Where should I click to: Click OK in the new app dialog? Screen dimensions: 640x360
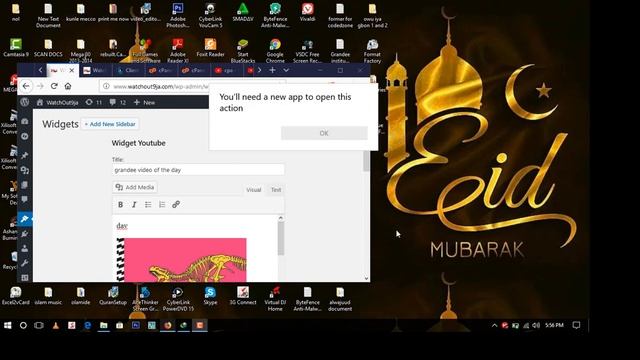pos(324,133)
